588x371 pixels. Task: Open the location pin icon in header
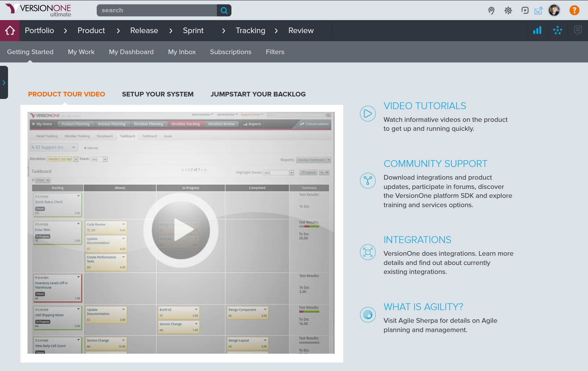pos(491,11)
